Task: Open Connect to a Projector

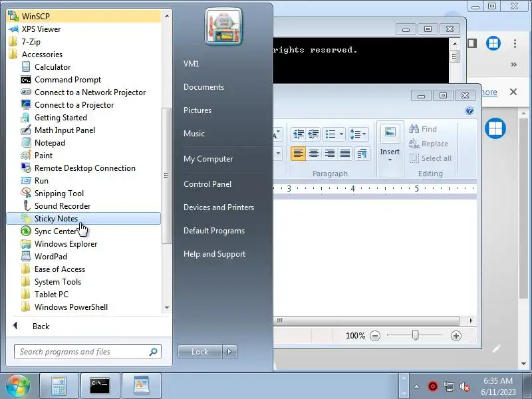Action: pos(84,105)
